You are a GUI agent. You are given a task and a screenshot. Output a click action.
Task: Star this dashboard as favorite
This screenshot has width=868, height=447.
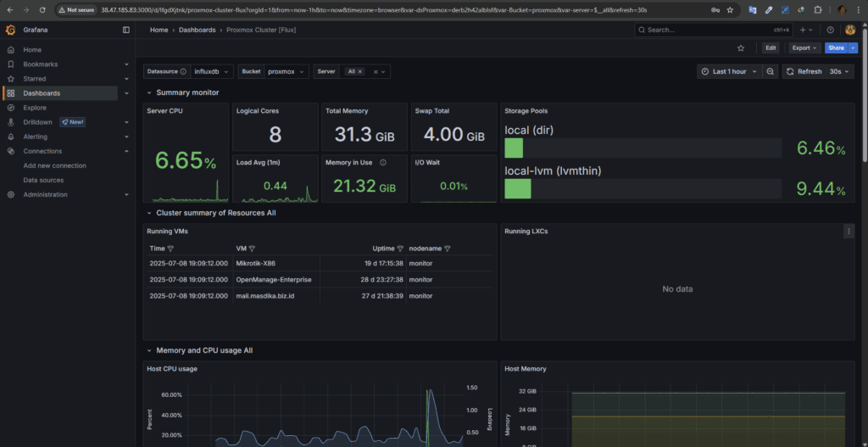tap(741, 48)
